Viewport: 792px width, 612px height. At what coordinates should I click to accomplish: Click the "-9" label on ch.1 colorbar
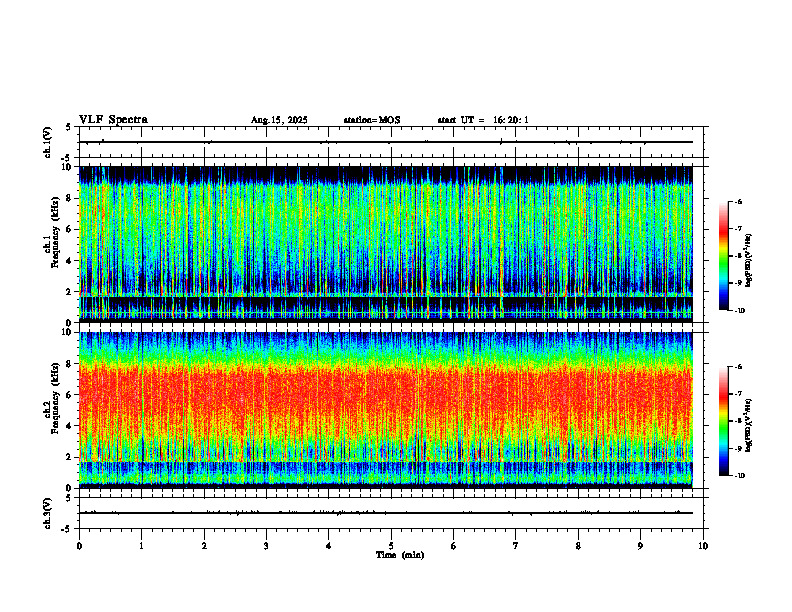pos(738,283)
